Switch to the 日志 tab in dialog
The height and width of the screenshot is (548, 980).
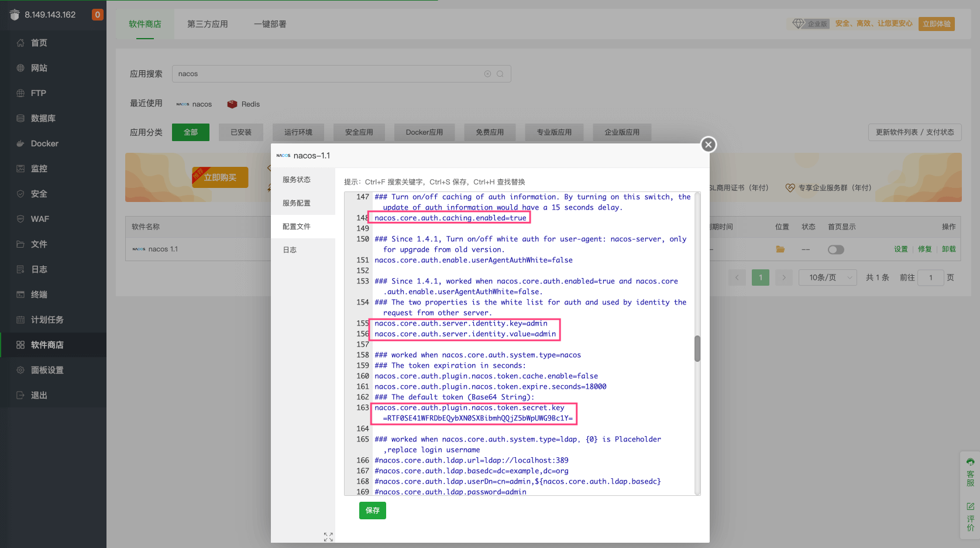pos(290,250)
